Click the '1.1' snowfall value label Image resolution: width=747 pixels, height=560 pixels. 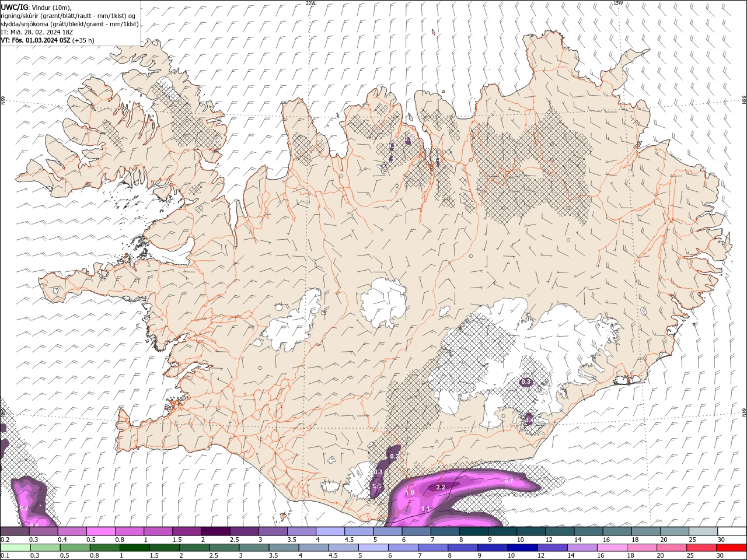[425, 509]
